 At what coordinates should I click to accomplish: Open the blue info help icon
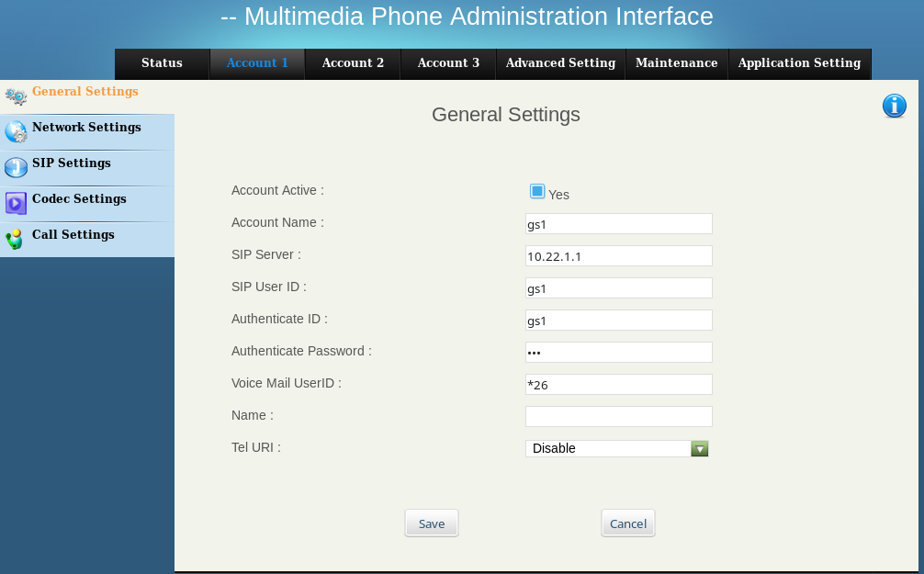[x=894, y=106]
